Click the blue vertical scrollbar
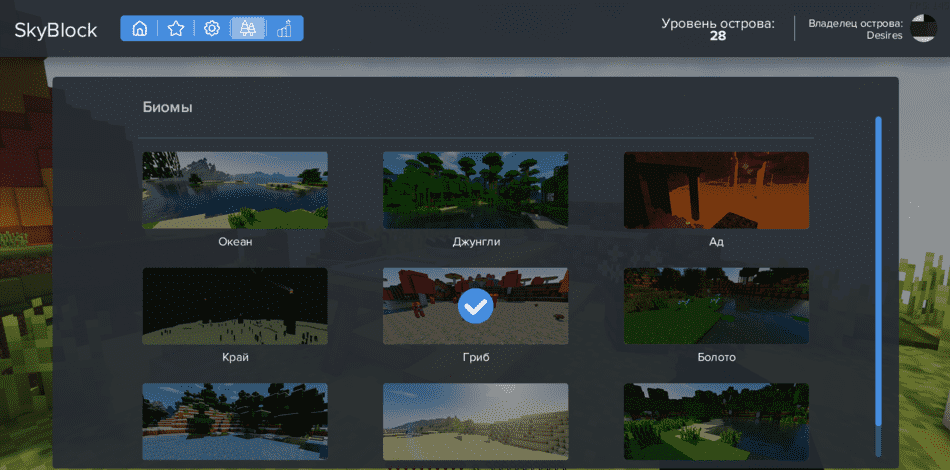 click(x=878, y=270)
